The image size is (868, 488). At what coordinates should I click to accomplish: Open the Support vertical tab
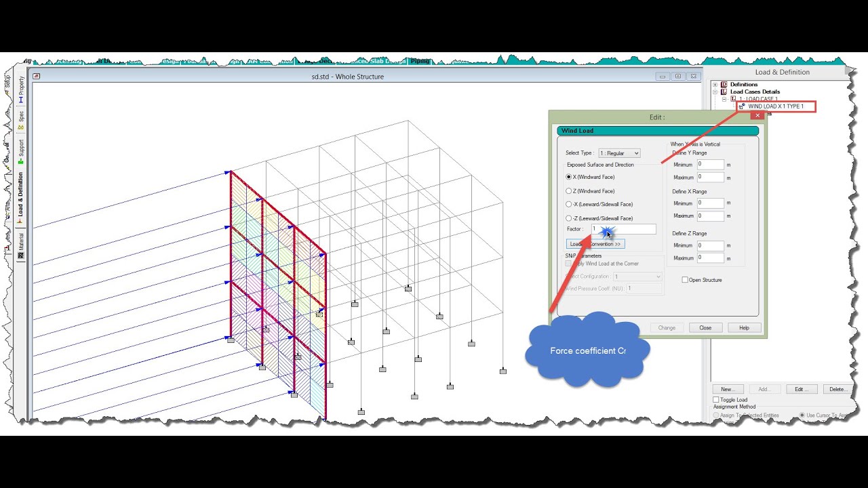(21, 152)
